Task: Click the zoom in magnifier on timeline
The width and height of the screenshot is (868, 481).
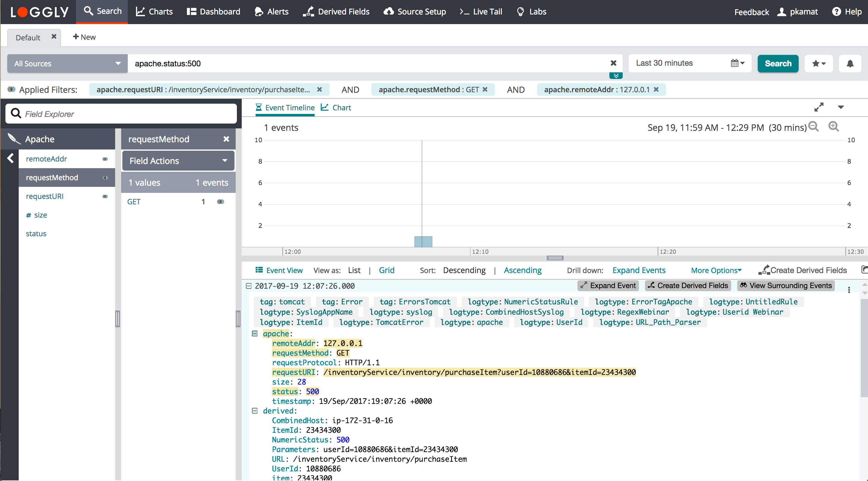Action: (x=833, y=127)
